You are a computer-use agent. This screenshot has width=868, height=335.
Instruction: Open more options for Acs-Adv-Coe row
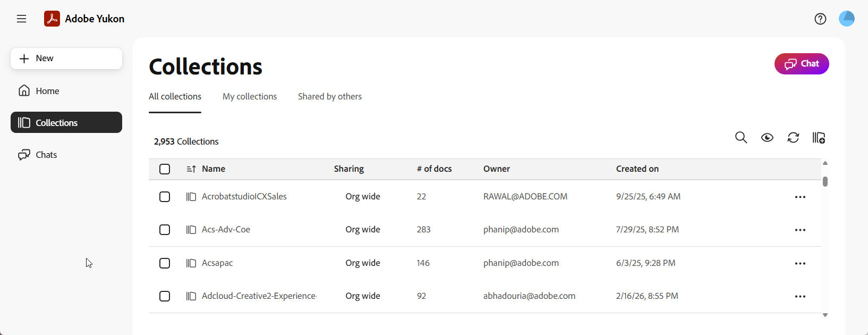coord(800,230)
